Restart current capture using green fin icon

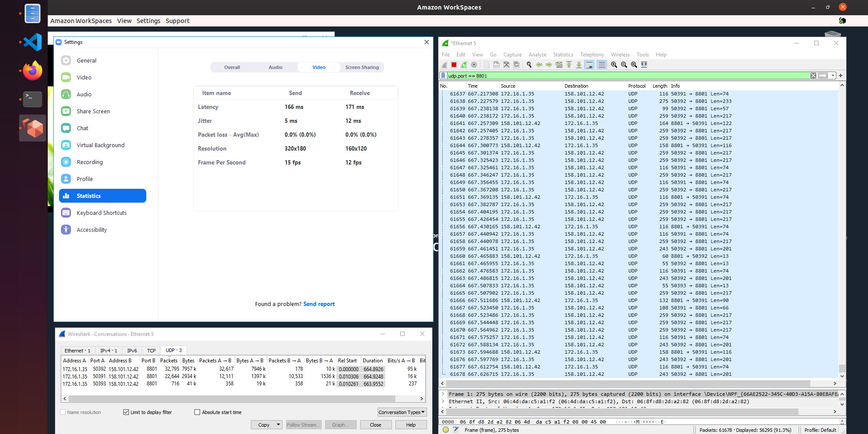464,65
